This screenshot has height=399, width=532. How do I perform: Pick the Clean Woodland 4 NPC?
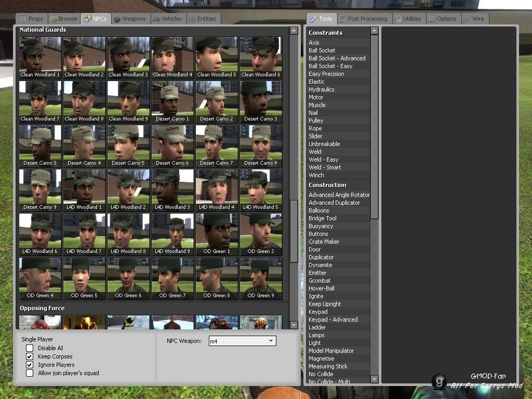(x=172, y=58)
